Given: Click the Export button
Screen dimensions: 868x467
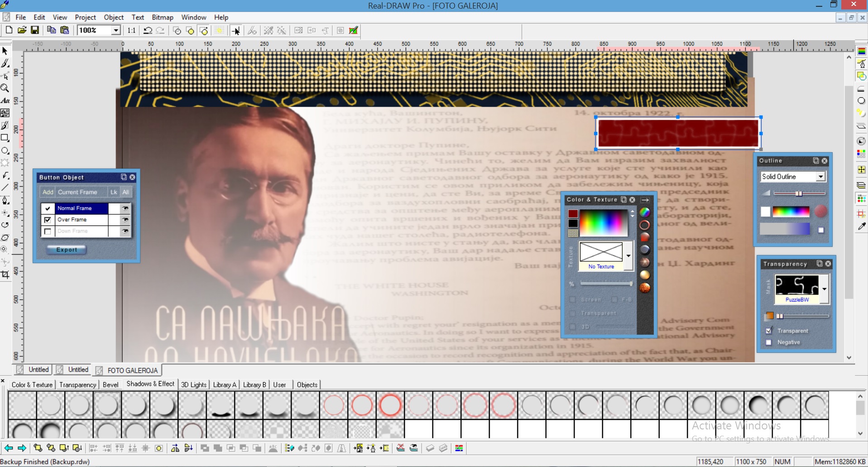Looking at the screenshot, I should 67,250.
